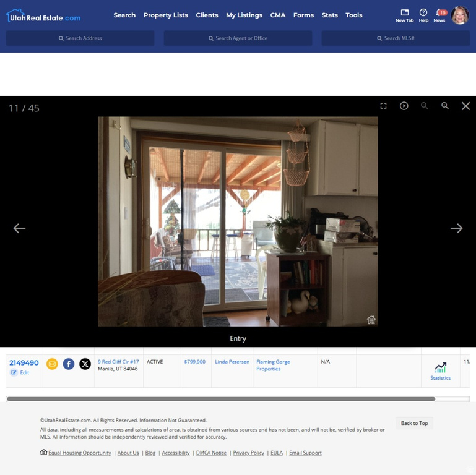The width and height of the screenshot is (476, 475).
Task: Open the Help menu icon
Action: click(423, 15)
